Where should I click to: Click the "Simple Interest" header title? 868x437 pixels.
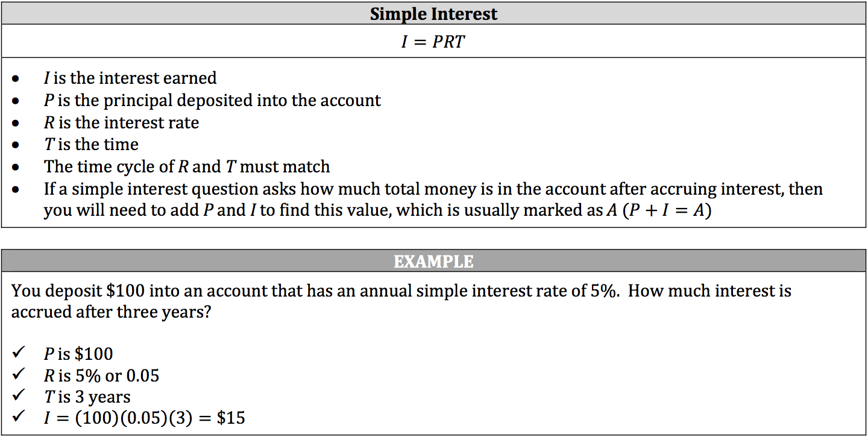pyautogui.click(x=433, y=14)
